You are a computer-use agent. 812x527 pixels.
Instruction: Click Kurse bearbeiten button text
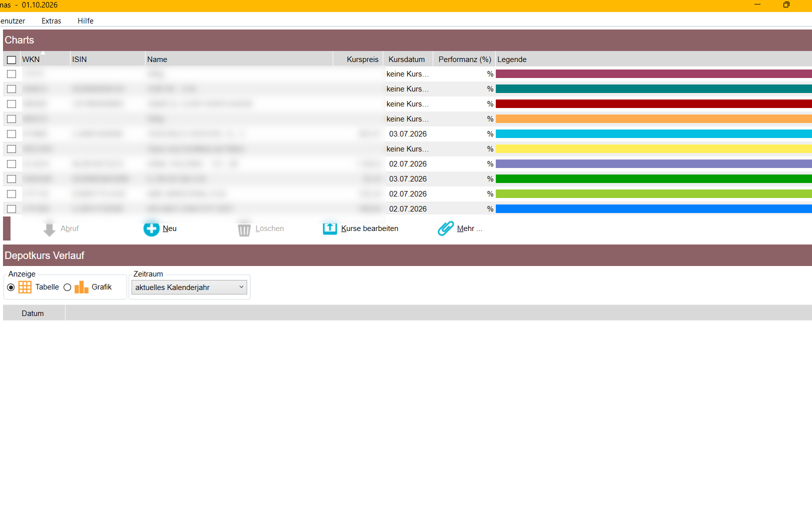coord(370,228)
